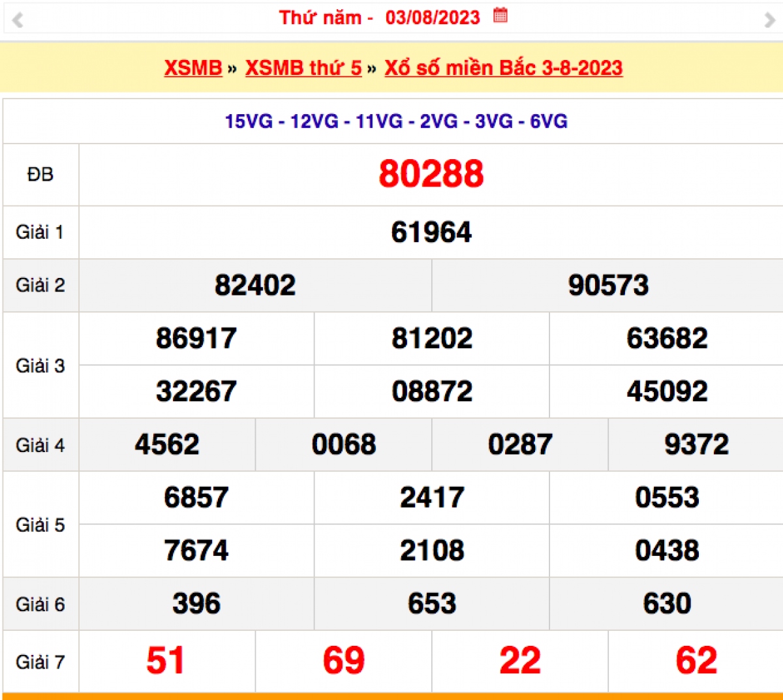Click the Giải 6 row label
Screen dimensions: 783x700
coord(40,604)
